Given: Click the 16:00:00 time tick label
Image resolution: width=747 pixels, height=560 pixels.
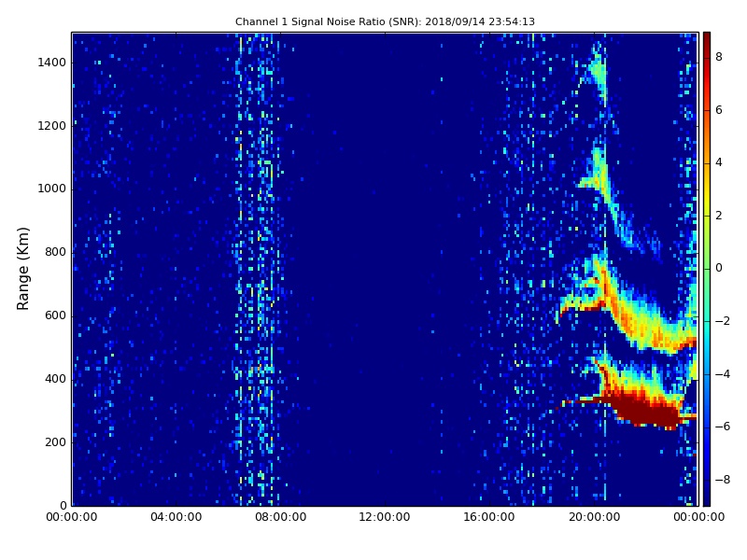Looking at the screenshot, I should click(489, 517).
